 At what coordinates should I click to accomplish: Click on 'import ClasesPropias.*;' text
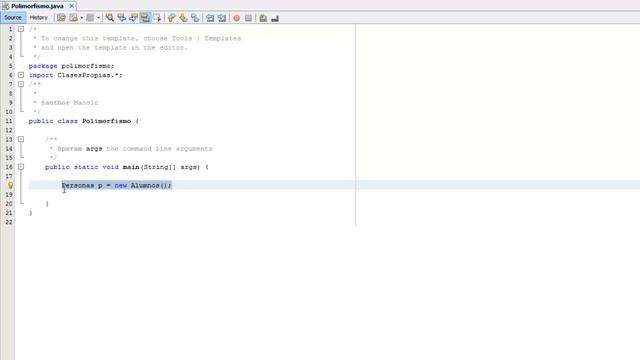point(76,75)
